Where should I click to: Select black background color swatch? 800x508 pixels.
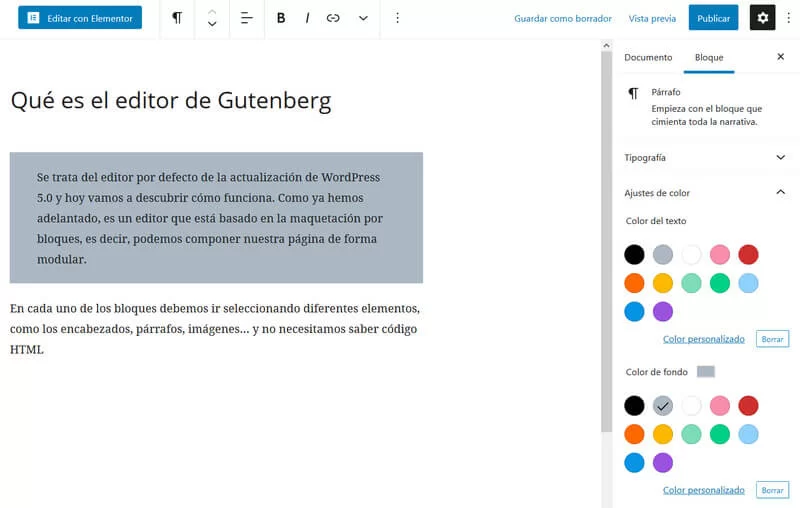pos(634,406)
